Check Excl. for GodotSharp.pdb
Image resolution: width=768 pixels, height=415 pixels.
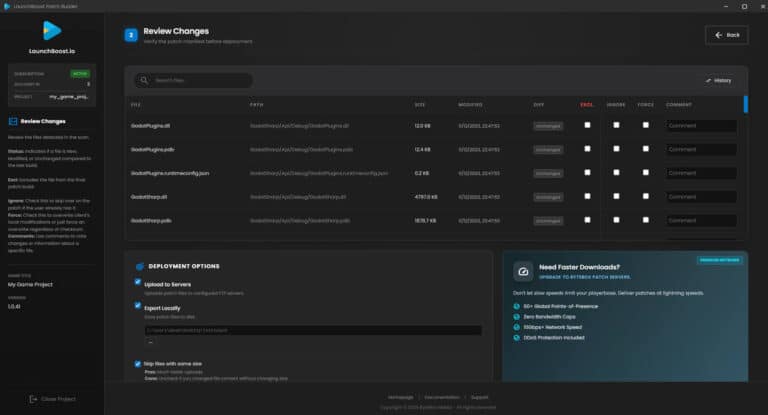[587, 220]
